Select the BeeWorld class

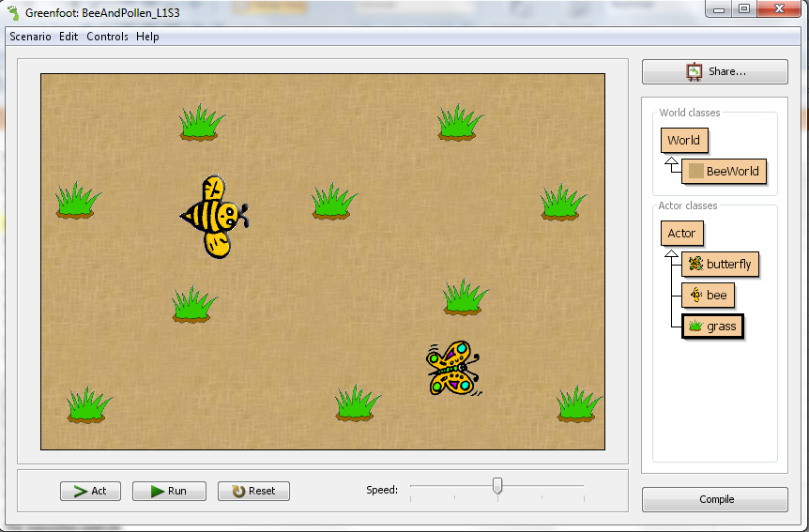pyautogui.click(x=724, y=172)
